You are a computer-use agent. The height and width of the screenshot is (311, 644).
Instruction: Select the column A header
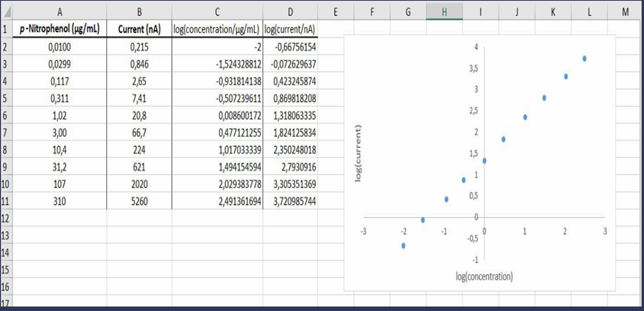click(x=58, y=12)
